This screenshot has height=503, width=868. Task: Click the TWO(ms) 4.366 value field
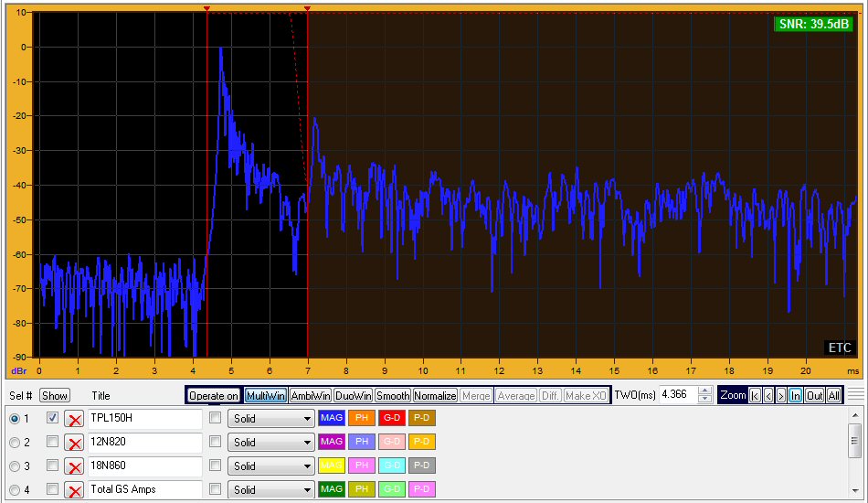679,394
